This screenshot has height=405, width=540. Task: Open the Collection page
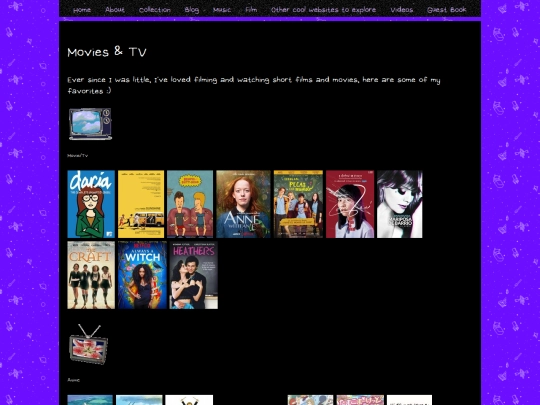click(155, 10)
